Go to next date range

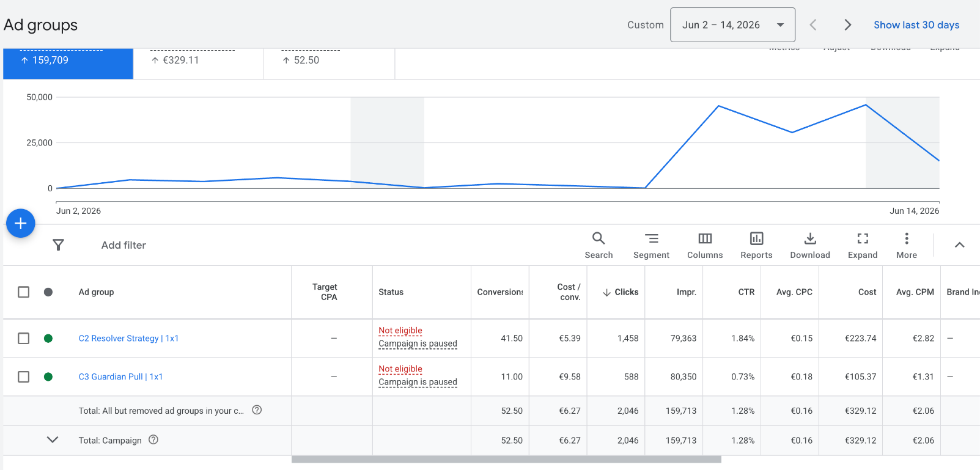(x=847, y=25)
